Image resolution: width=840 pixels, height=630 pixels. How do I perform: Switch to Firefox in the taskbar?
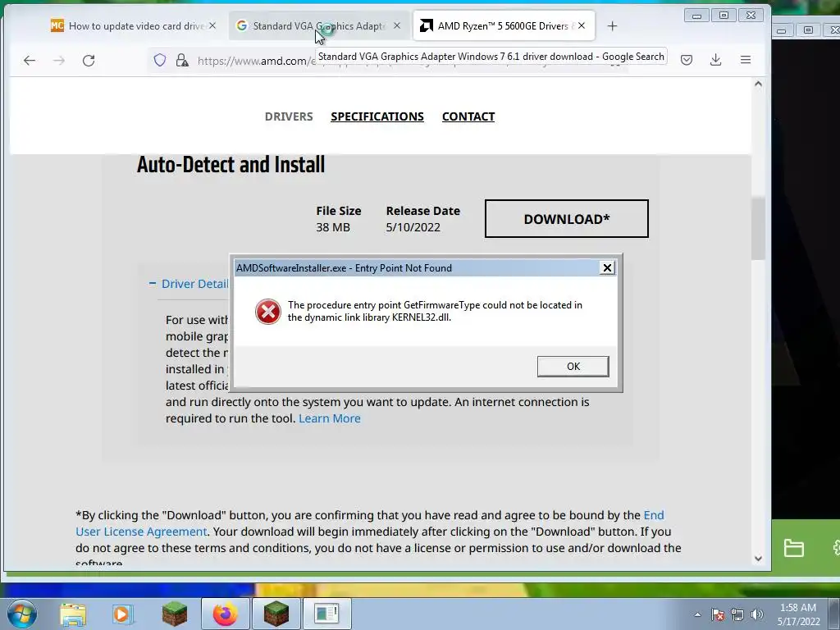pyautogui.click(x=225, y=614)
